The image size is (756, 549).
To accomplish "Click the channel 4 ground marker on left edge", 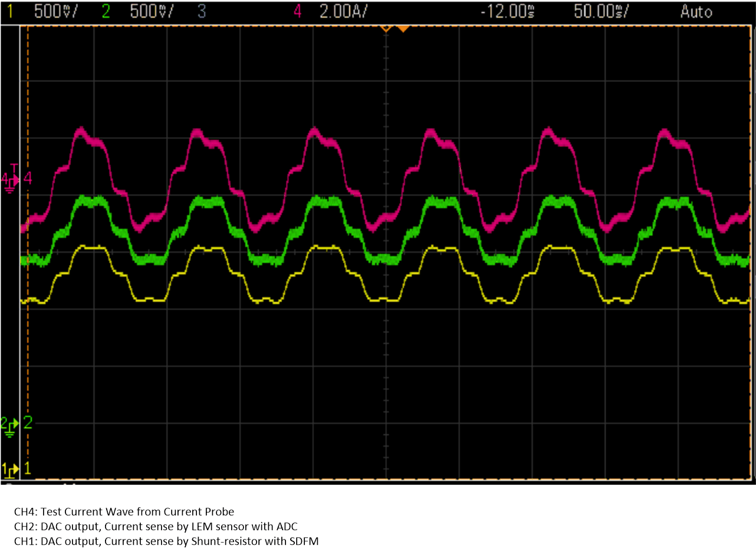I will tap(11, 179).
